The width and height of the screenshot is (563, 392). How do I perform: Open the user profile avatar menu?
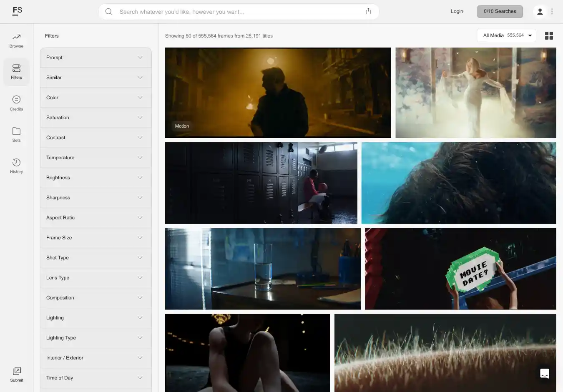coord(540,12)
